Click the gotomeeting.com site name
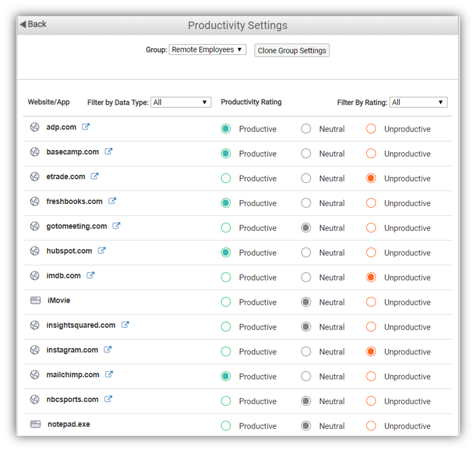This screenshot has height=452, width=476. tap(76, 227)
